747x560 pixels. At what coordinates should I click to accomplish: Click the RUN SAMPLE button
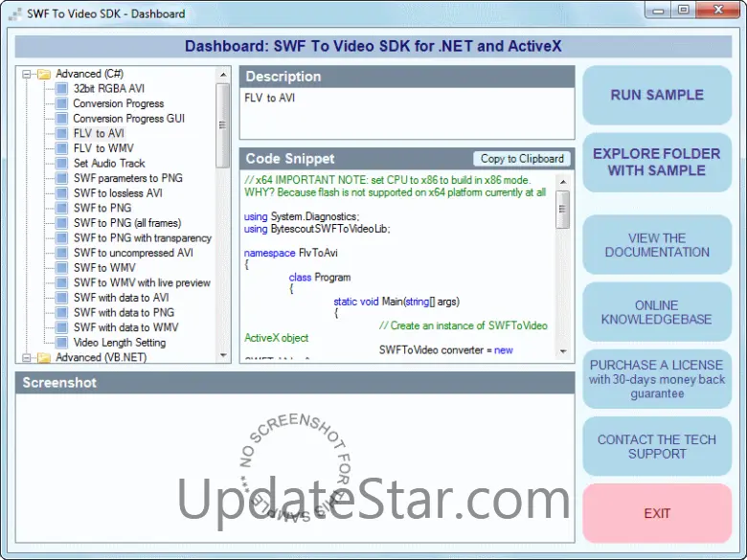(x=657, y=95)
